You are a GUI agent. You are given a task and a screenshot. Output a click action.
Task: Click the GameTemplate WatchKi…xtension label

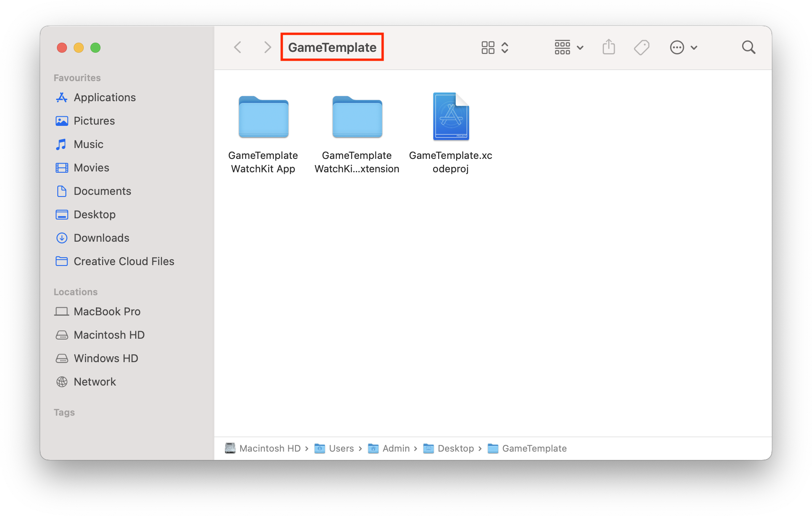coord(357,162)
